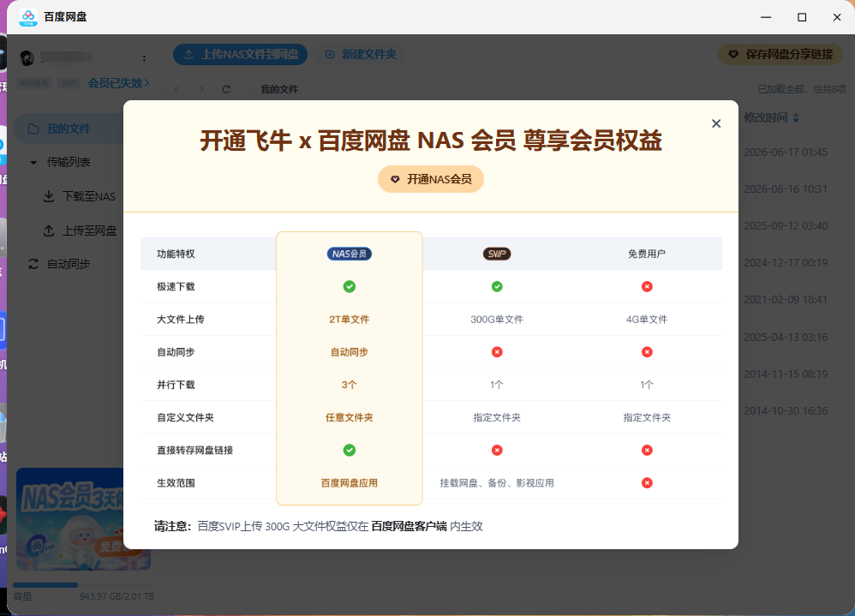Click the refresh icon in the path bar
This screenshot has width=855, height=616.
pyautogui.click(x=226, y=89)
